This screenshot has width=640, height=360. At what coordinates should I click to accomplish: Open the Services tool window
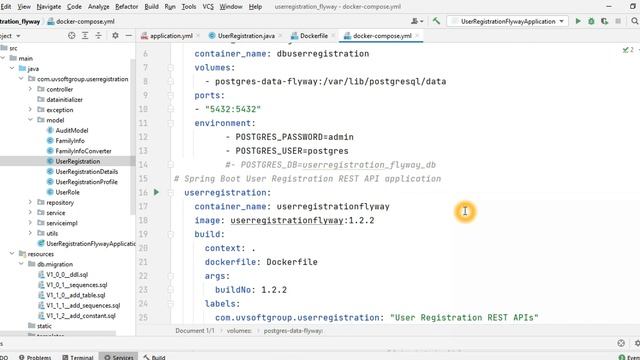click(119, 357)
